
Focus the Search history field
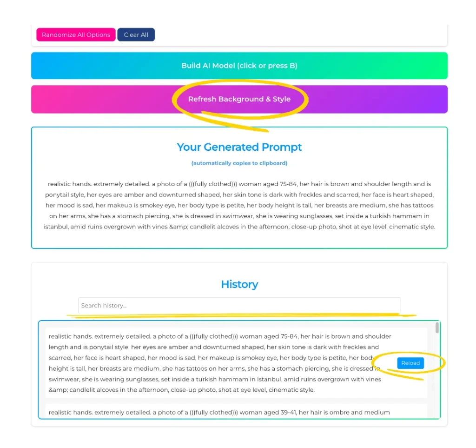click(239, 306)
